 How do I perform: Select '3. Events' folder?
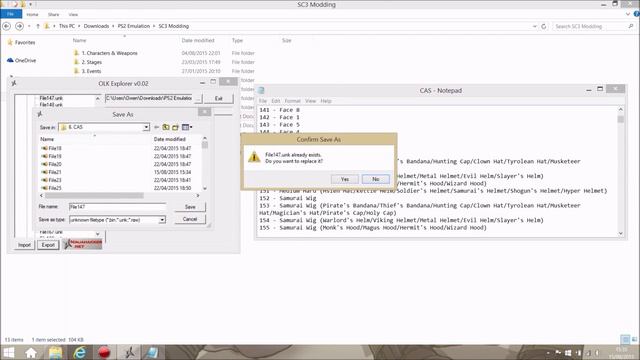coord(91,71)
